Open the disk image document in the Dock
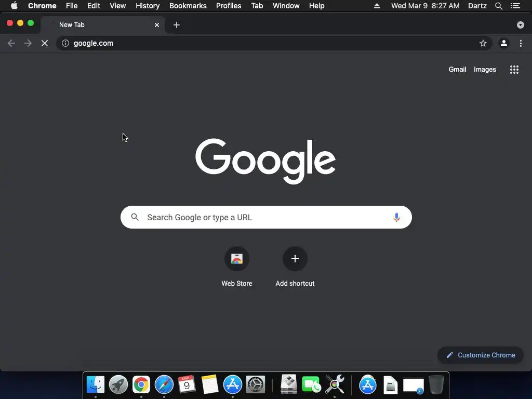 click(x=391, y=385)
